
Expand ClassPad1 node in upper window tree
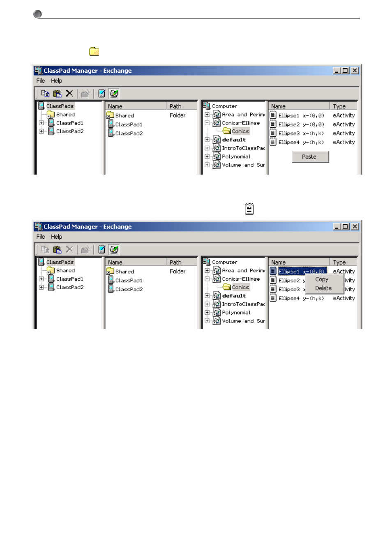[41, 123]
